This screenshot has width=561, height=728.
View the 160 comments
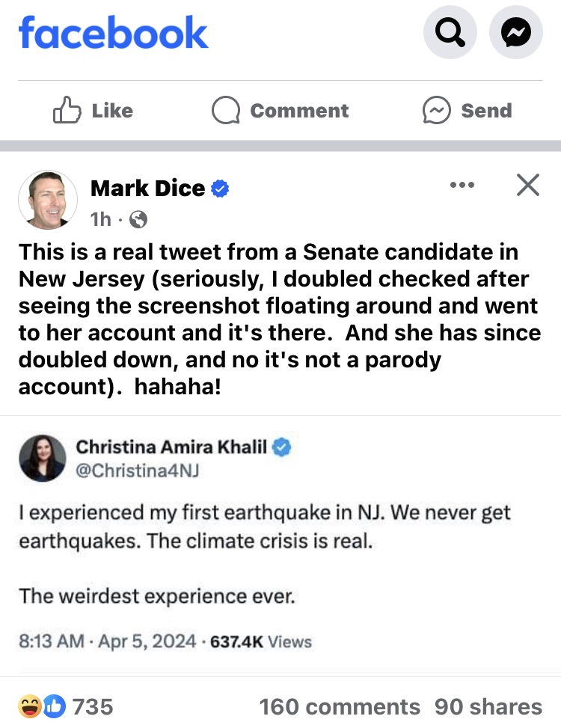(340, 706)
